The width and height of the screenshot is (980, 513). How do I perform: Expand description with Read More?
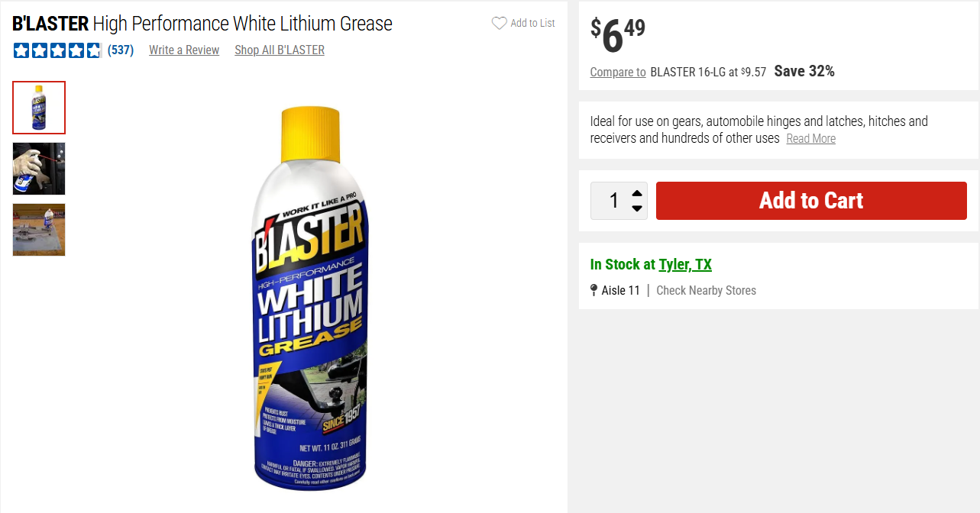pos(810,139)
